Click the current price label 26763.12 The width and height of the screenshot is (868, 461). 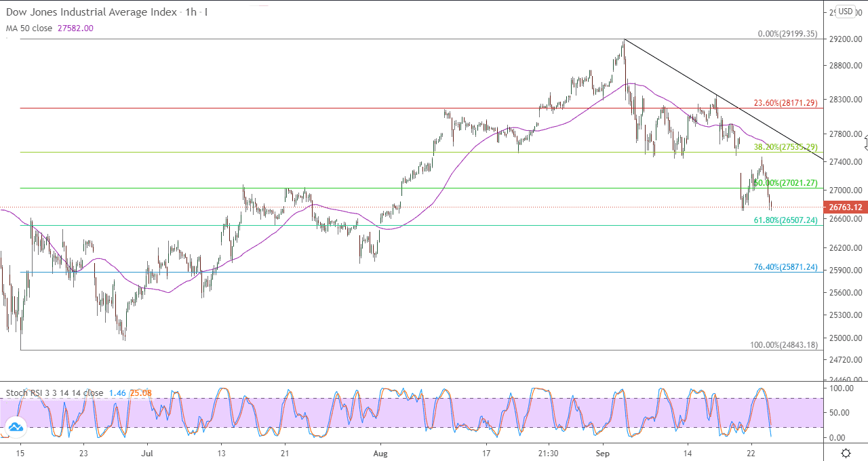click(844, 207)
